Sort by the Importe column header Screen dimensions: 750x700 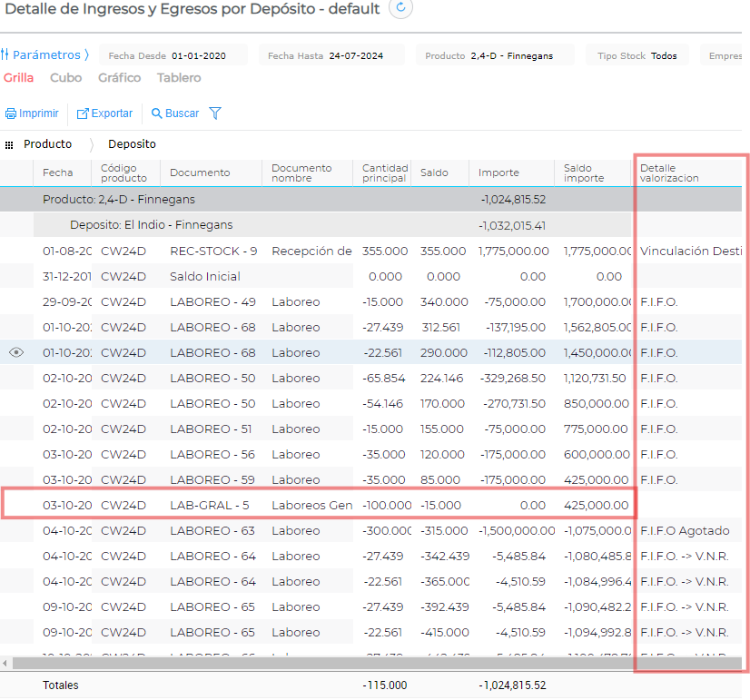(x=498, y=173)
